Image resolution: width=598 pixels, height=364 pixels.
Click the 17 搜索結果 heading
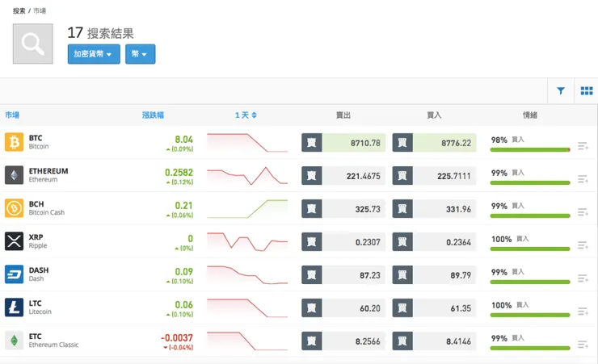[x=101, y=33]
